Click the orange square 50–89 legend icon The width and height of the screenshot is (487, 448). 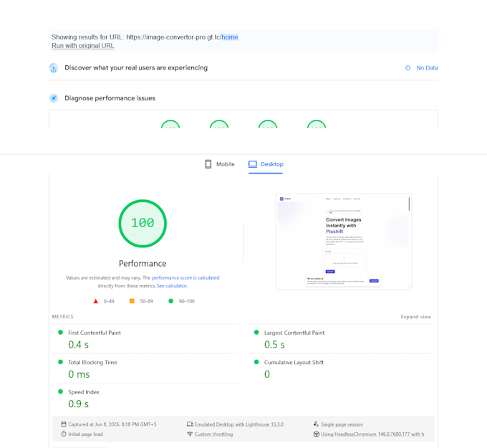coord(132,301)
